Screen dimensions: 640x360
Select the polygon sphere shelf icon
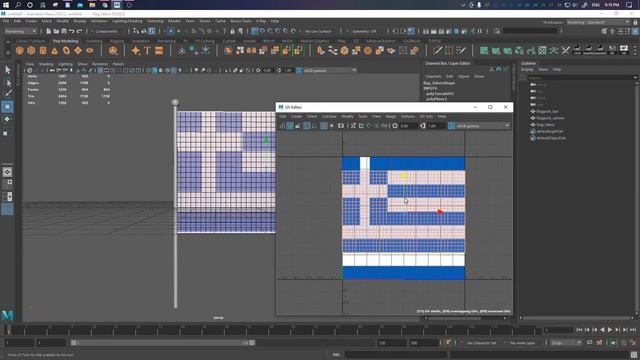coord(20,51)
